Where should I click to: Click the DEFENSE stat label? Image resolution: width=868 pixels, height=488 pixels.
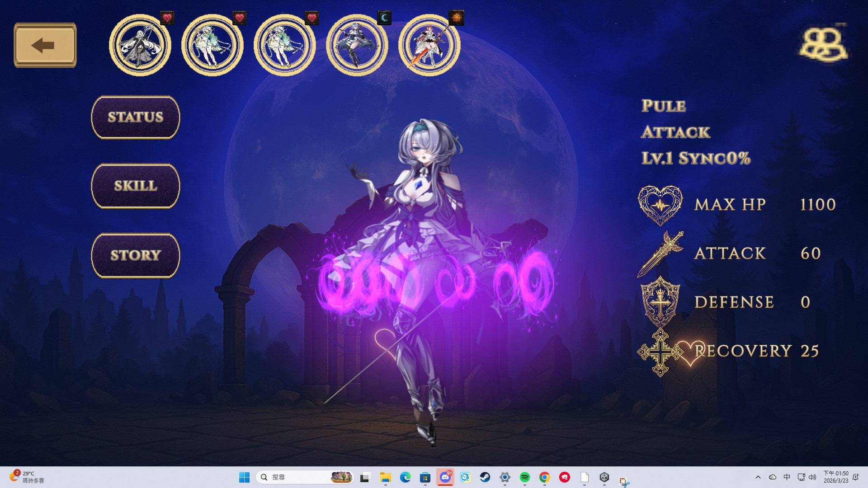coord(734,302)
